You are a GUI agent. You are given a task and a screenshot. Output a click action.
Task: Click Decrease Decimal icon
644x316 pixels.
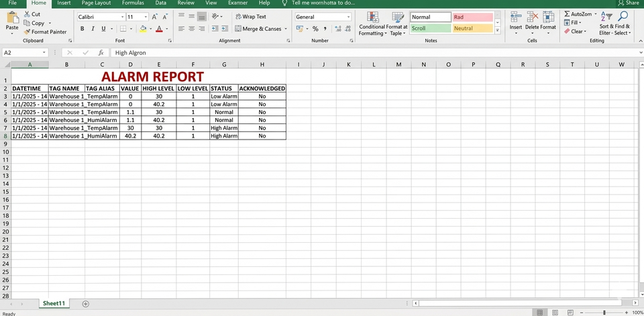click(x=347, y=29)
